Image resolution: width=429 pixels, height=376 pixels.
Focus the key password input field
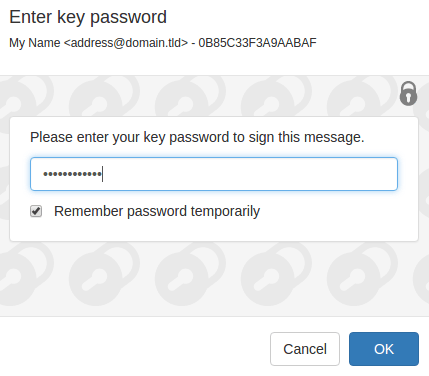[214, 174]
